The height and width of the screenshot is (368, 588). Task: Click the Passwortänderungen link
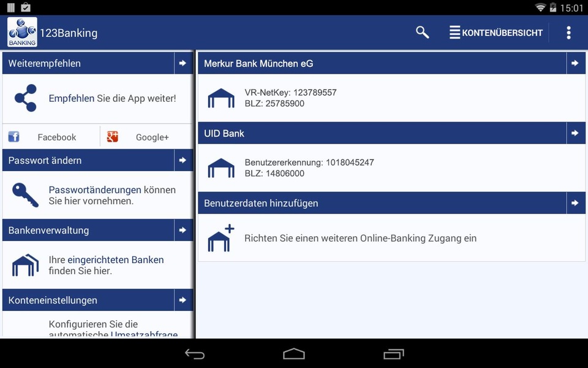click(x=95, y=190)
